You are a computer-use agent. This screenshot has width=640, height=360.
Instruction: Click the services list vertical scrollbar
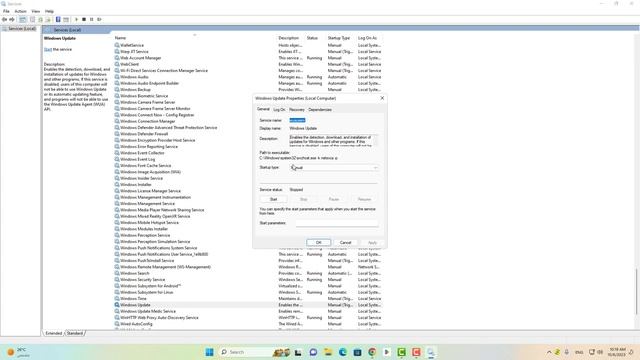pos(636,291)
